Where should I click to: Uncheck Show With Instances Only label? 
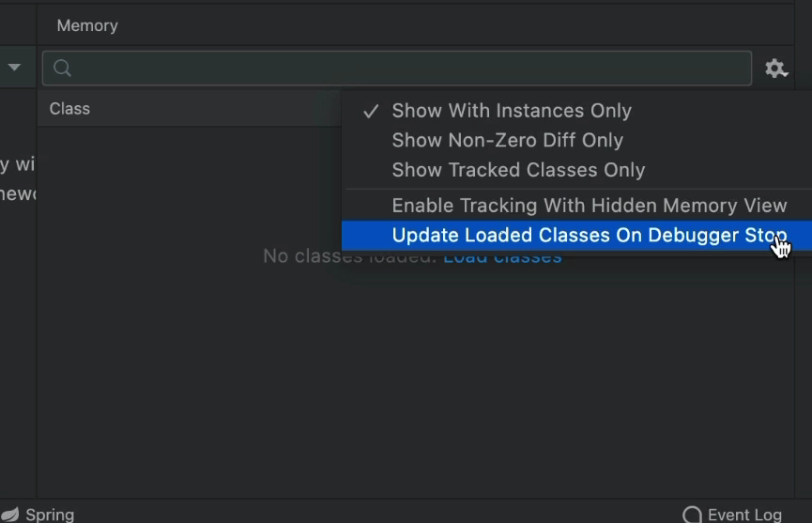click(512, 111)
